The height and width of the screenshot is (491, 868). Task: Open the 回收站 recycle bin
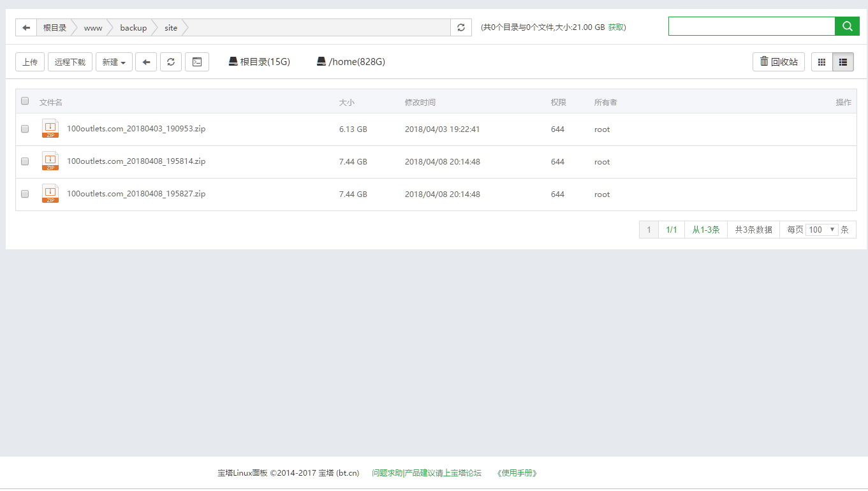[778, 62]
